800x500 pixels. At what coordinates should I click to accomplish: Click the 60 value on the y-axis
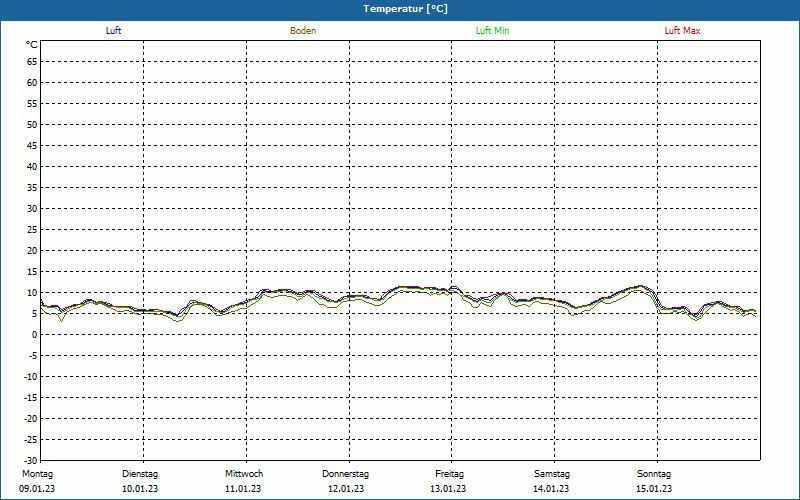pos(32,83)
